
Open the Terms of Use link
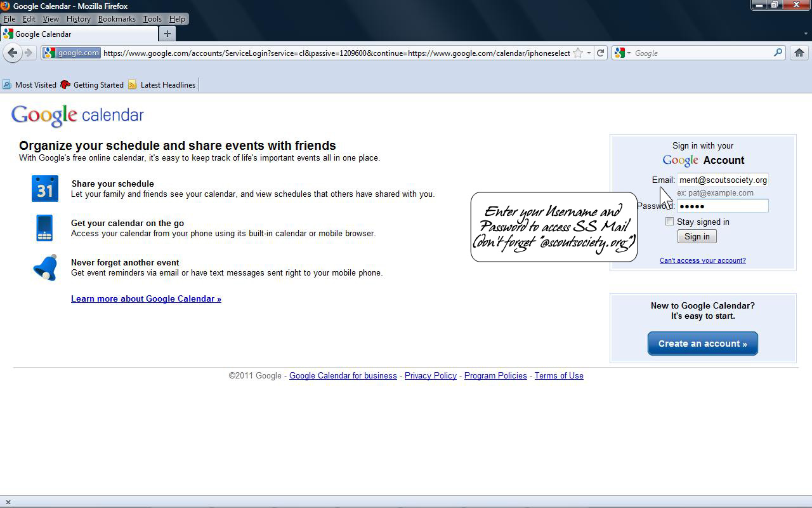click(559, 375)
